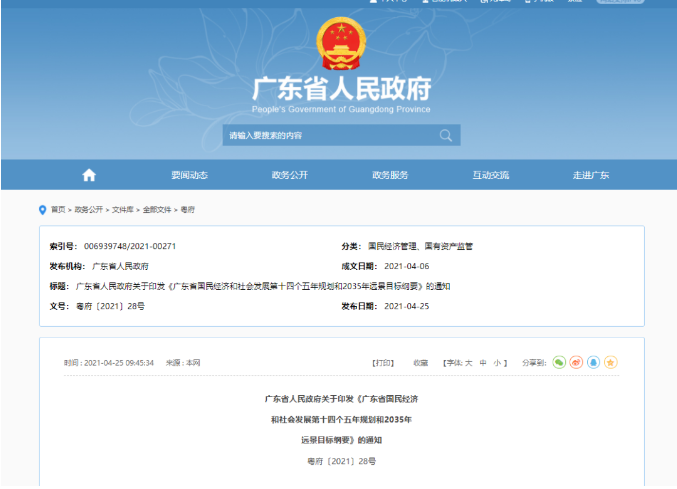This screenshot has width=677, height=489.
Task: Open the 走进广东 navigation menu
Action: point(591,175)
